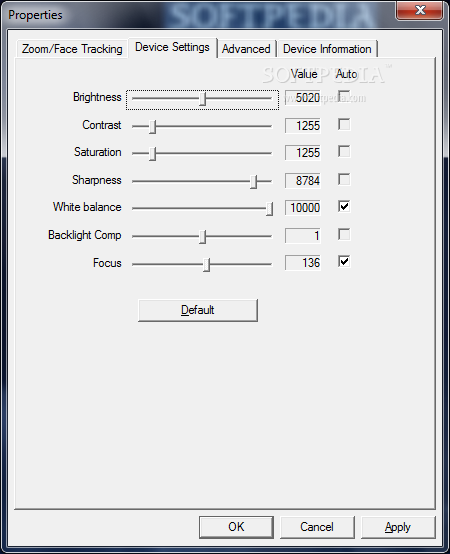Disable Auto for Focus
The height and width of the screenshot is (554, 450).
pyautogui.click(x=344, y=262)
